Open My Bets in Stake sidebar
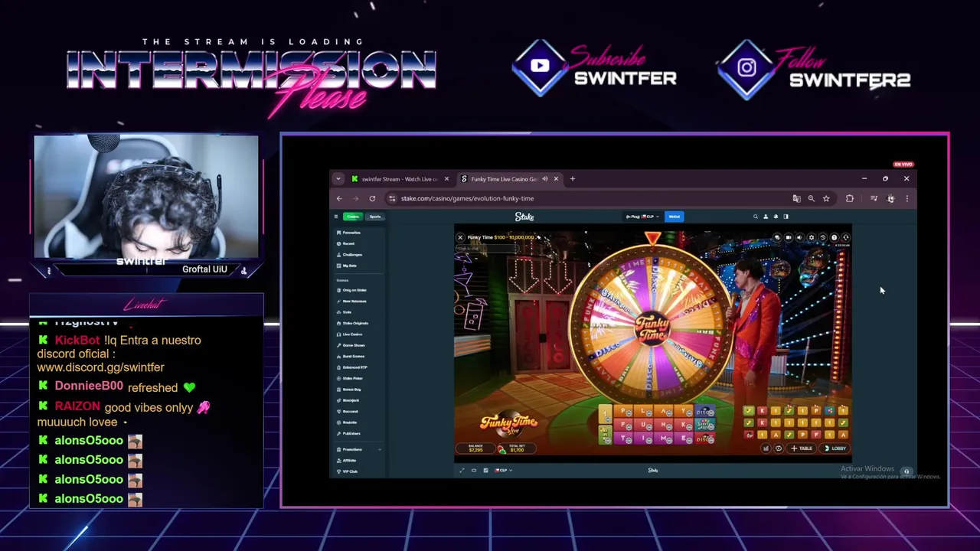Viewport: 980px width, 551px height. 346,266
